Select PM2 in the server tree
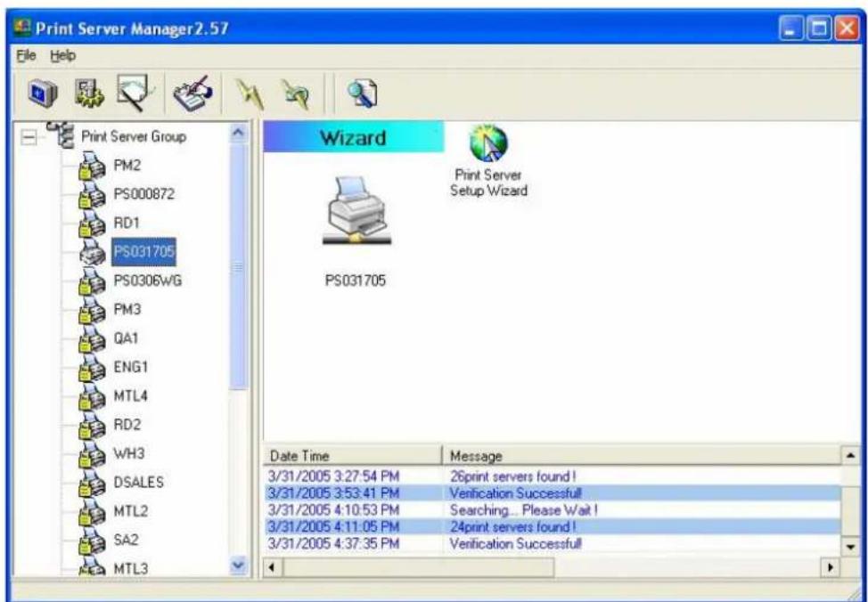 (x=127, y=165)
